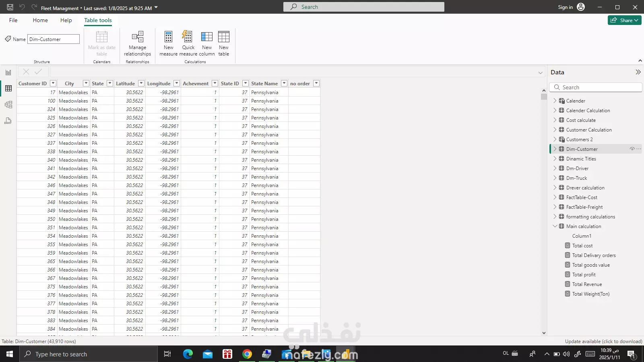Commit formula with checkmark icon
Image resolution: width=644 pixels, height=362 pixels.
(38, 72)
